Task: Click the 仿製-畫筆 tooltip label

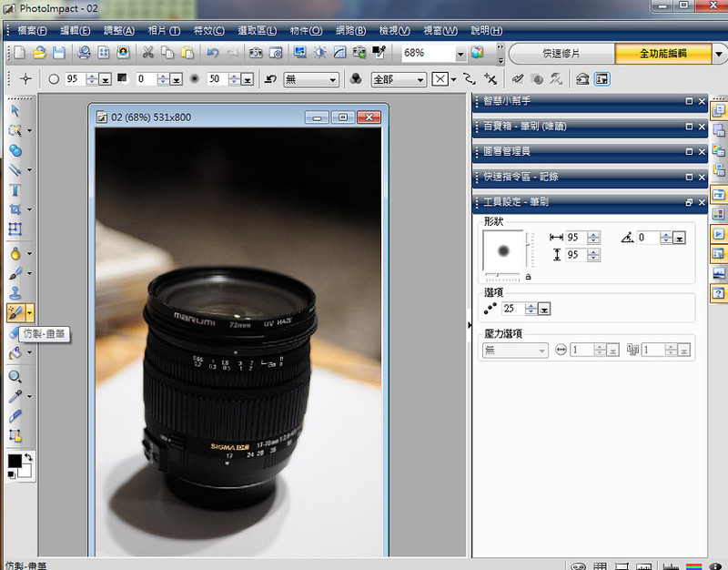Action: [x=44, y=333]
